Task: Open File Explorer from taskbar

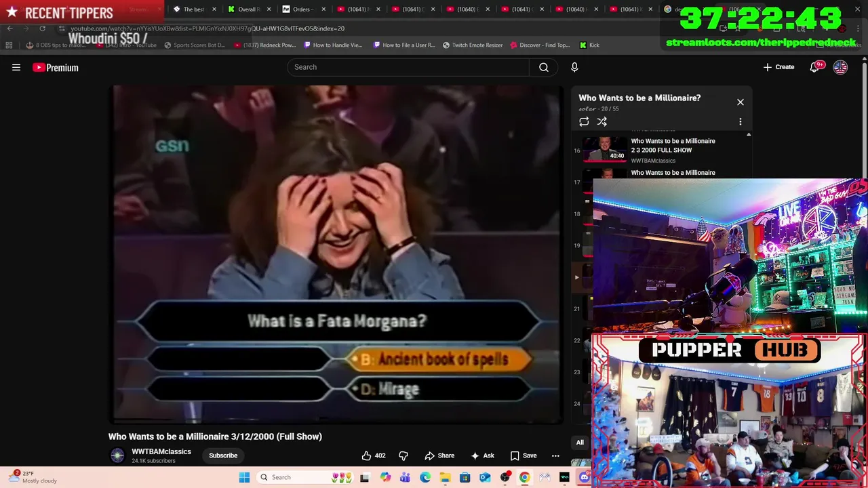Action: (x=445, y=477)
